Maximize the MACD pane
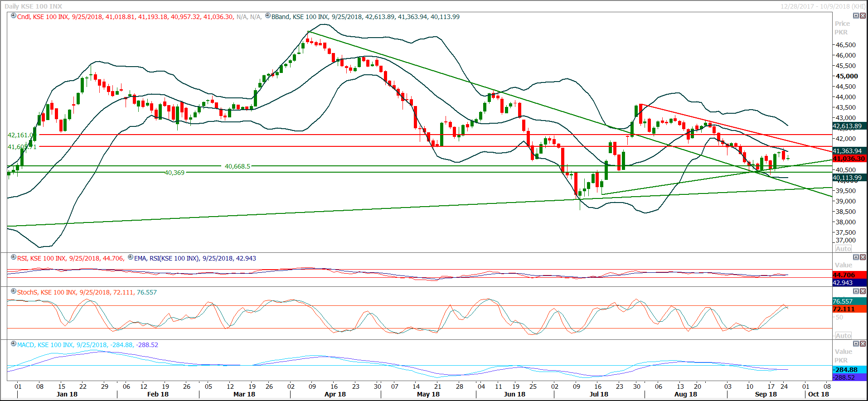 (856, 343)
